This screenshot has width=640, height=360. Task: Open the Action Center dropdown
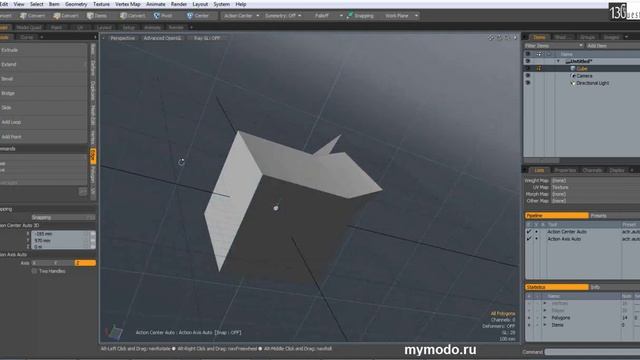click(x=241, y=16)
